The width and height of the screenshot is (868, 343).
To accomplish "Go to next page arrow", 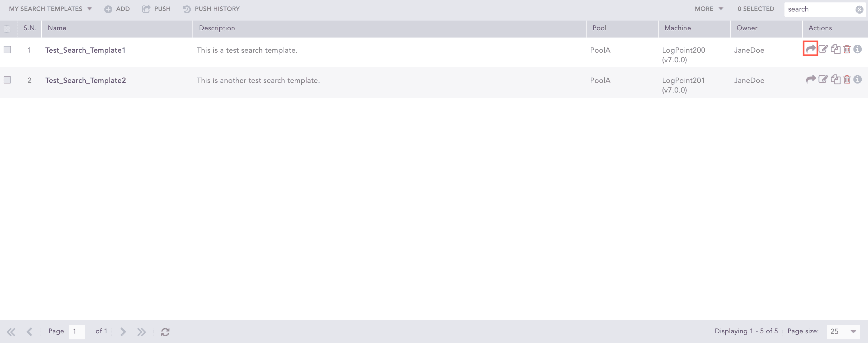I will (x=123, y=332).
